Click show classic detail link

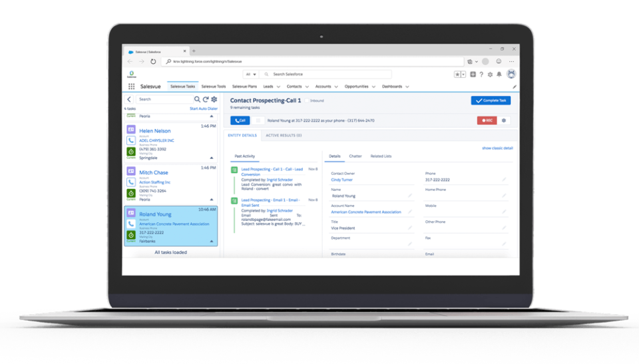click(498, 148)
